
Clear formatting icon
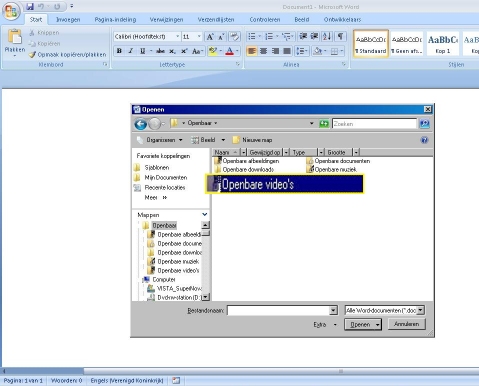[235, 36]
